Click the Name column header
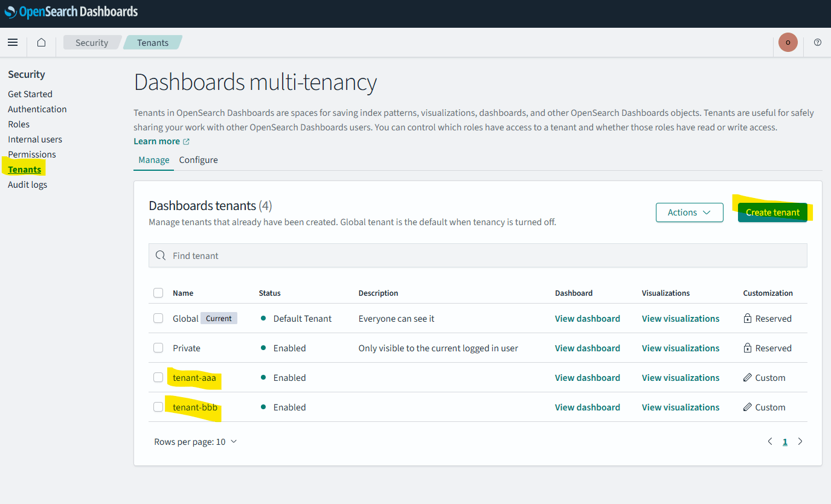Screen dimensions: 831x504 183,293
